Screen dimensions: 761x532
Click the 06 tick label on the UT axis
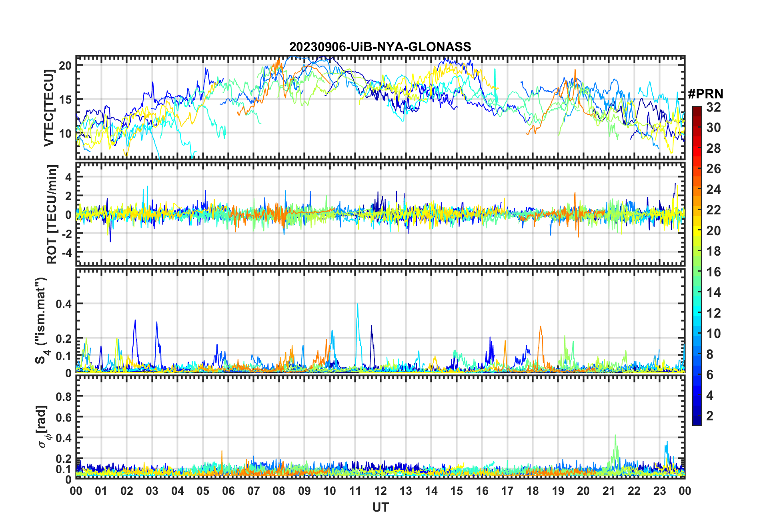coord(228,491)
